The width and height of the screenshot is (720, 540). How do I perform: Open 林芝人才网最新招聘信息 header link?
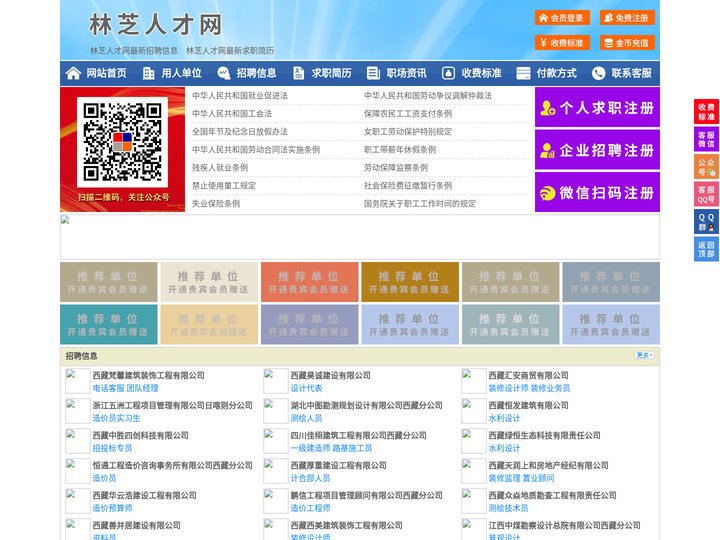click(x=134, y=51)
